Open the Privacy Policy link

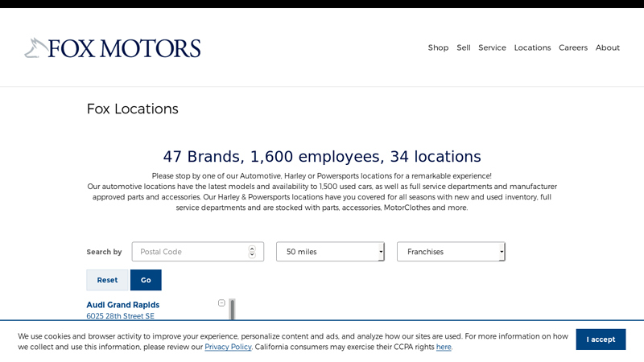[228, 347]
